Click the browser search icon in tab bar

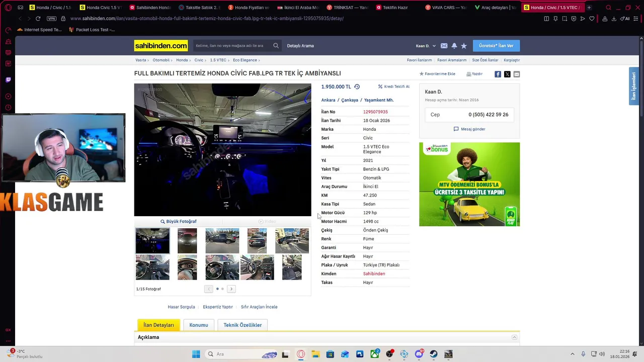pyautogui.click(x=608, y=8)
